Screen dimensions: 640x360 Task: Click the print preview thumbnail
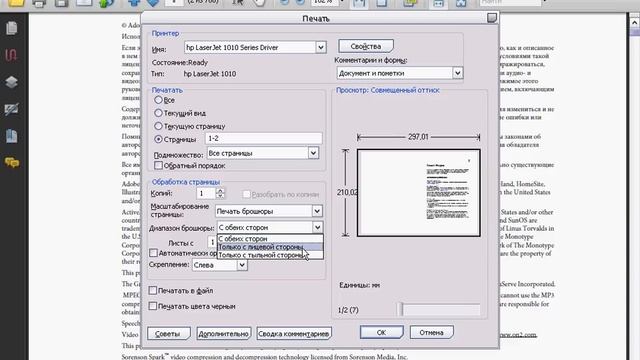point(419,193)
